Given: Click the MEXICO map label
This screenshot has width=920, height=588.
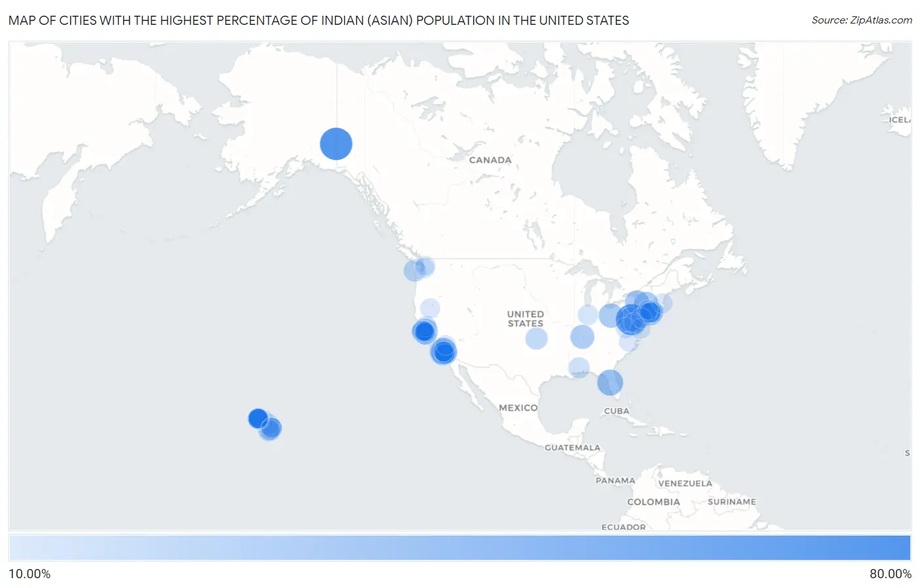Looking at the screenshot, I should (518, 407).
